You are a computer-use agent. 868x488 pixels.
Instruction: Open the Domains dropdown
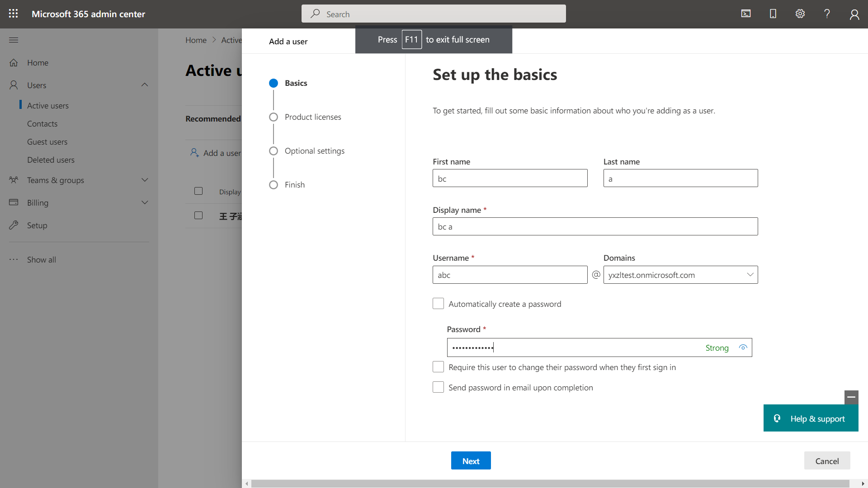[x=680, y=275]
